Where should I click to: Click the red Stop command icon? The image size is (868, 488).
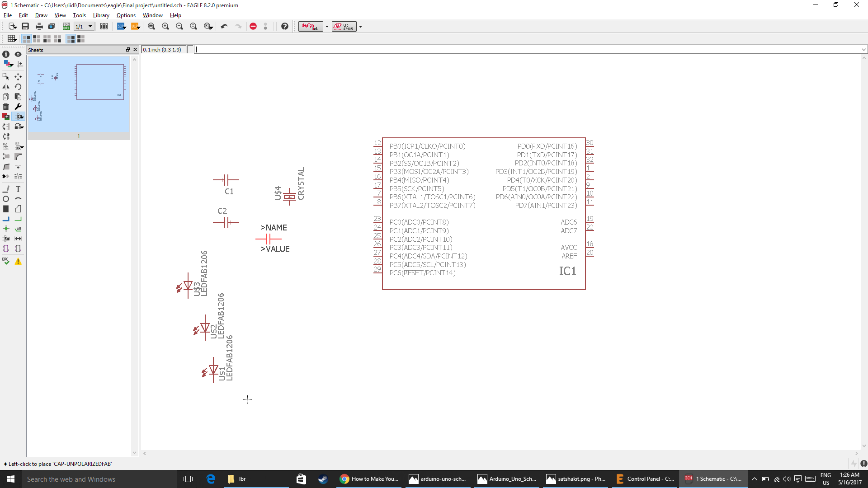coord(253,26)
